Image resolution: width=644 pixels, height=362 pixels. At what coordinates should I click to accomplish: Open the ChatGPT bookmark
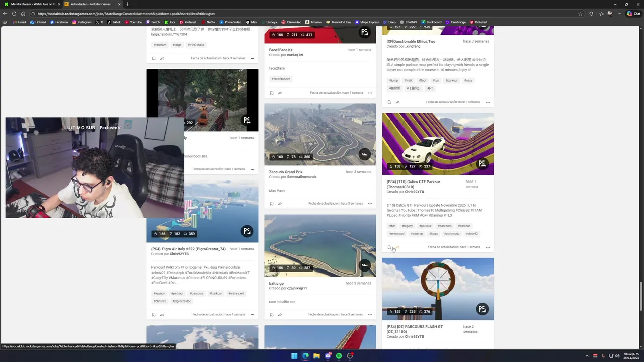[x=408, y=22]
